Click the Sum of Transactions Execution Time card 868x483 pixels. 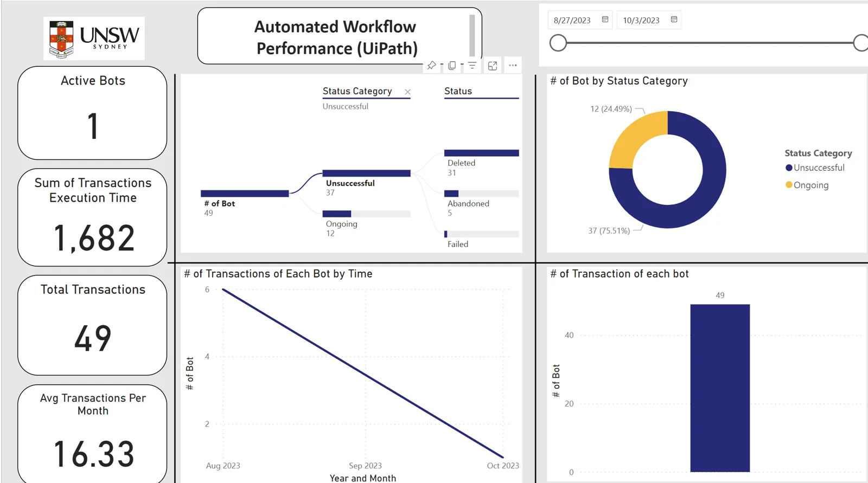(x=92, y=217)
